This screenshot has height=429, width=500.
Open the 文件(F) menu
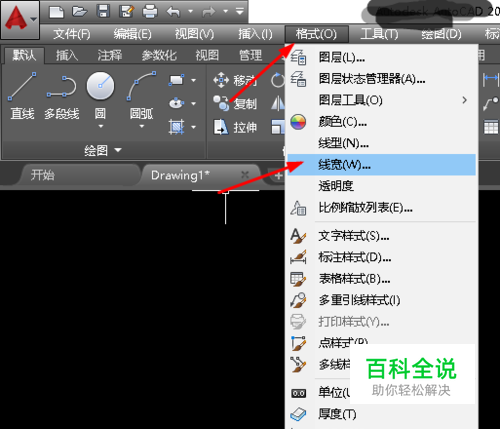[72, 34]
